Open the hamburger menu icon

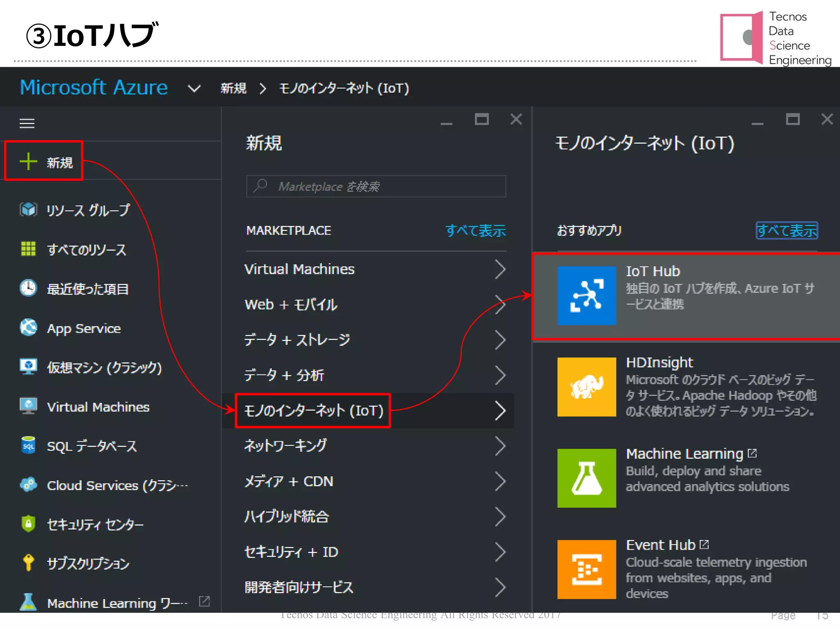pyautogui.click(x=27, y=123)
